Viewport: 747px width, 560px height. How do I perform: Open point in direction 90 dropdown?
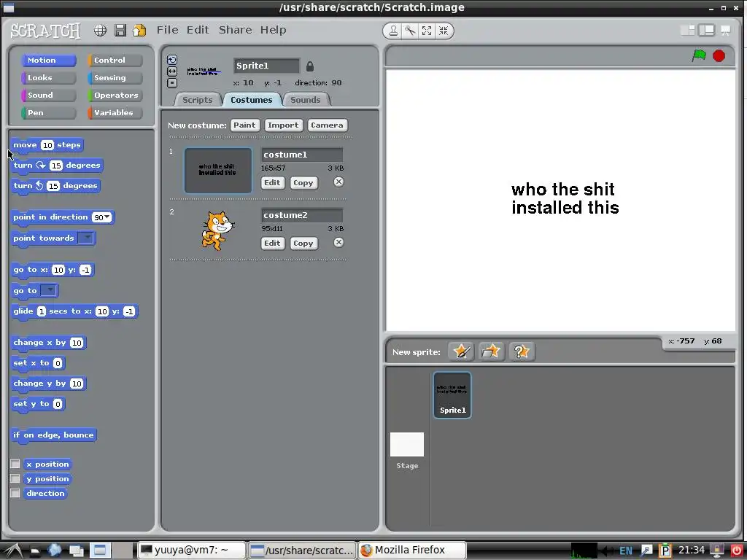click(108, 217)
